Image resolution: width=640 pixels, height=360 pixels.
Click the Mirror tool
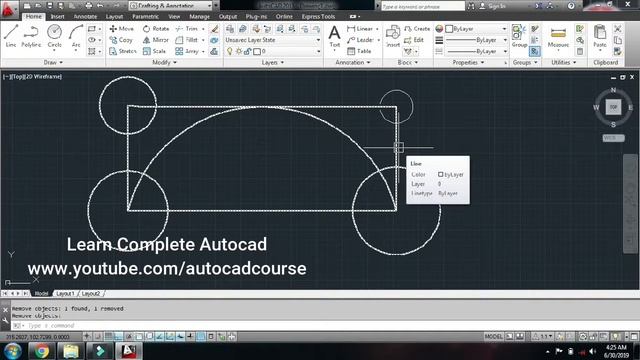(x=156, y=40)
